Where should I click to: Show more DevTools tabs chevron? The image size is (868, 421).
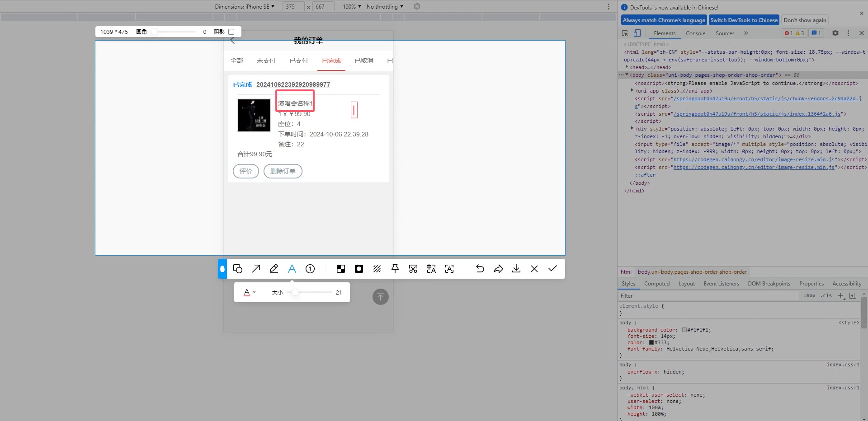tap(746, 33)
